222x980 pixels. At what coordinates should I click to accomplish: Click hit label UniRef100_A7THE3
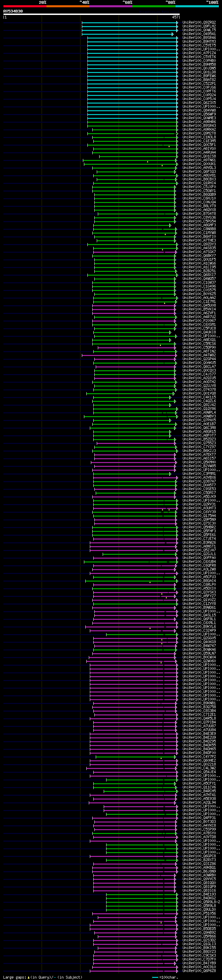pos(199,241)
